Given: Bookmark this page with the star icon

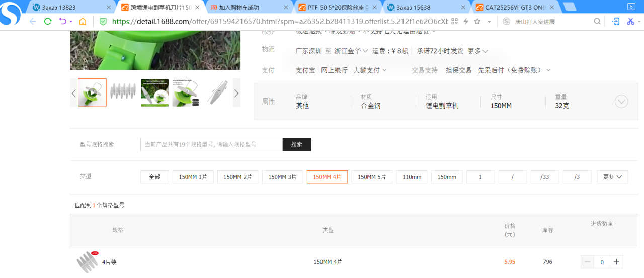Looking at the screenshot, I should click(x=477, y=21).
